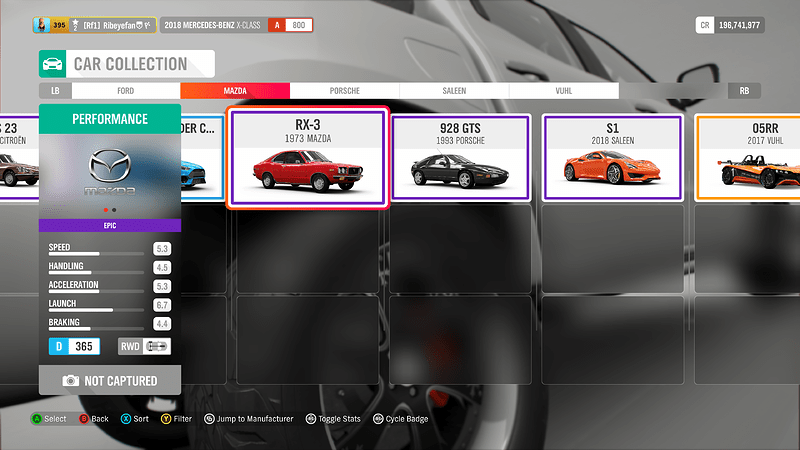Select the Citroën car card at left edge
The image size is (800, 450).
coord(19,158)
